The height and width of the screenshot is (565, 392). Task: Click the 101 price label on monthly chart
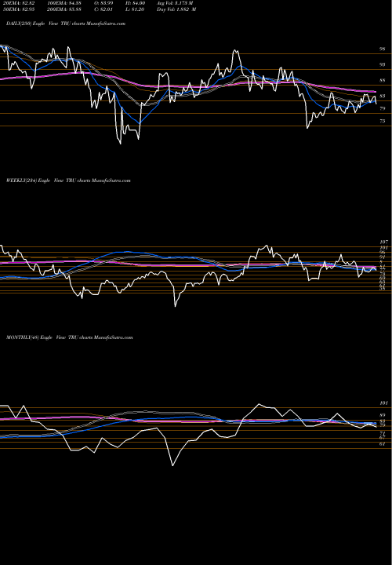point(383,403)
